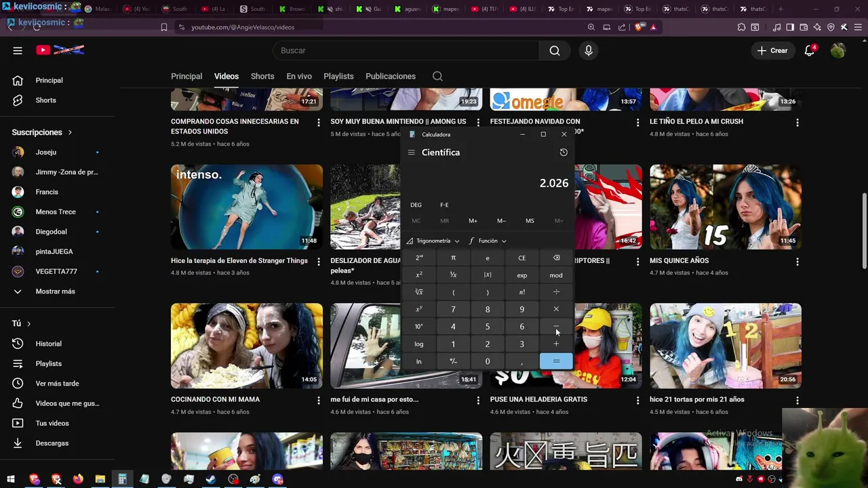
Task: Expand the Función dropdown
Action: [488, 241]
